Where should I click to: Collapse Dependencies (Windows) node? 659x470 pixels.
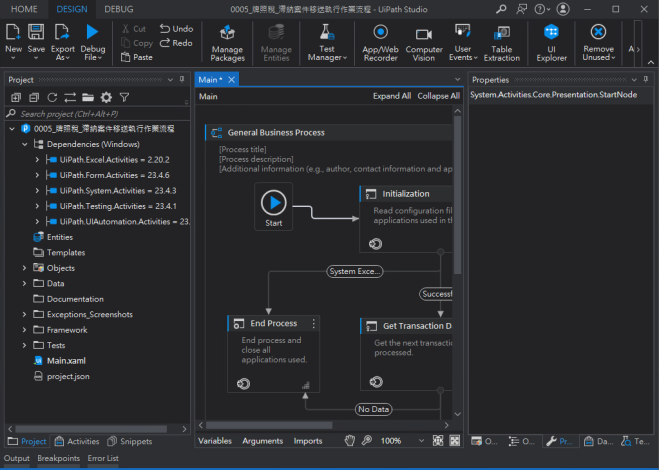pos(25,144)
